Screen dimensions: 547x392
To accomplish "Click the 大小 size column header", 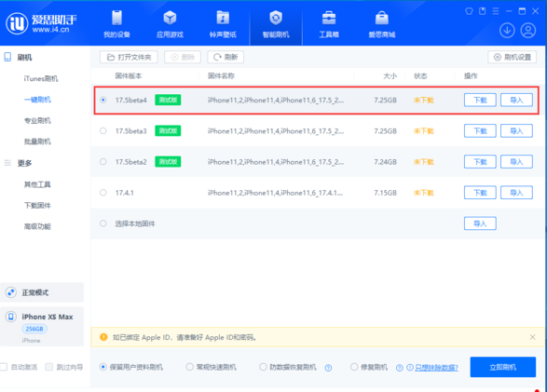I will pyautogui.click(x=390, y=76).
